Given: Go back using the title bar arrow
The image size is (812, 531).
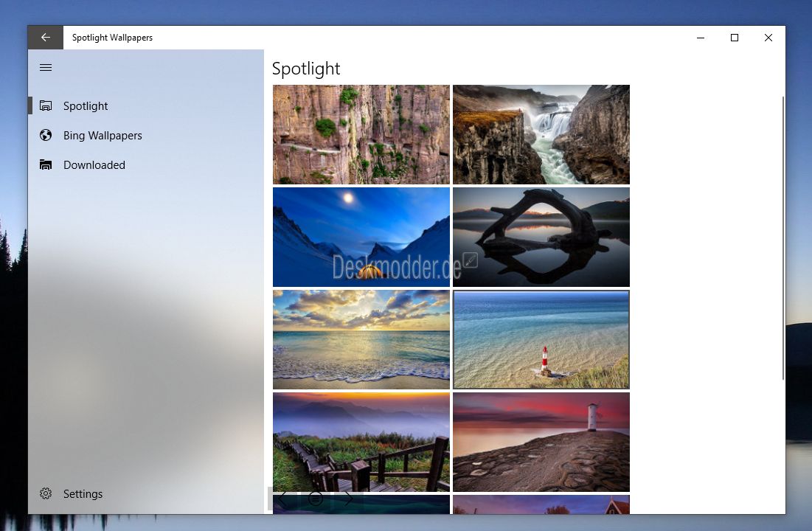Looking at the screenshot, I should 46,38.
